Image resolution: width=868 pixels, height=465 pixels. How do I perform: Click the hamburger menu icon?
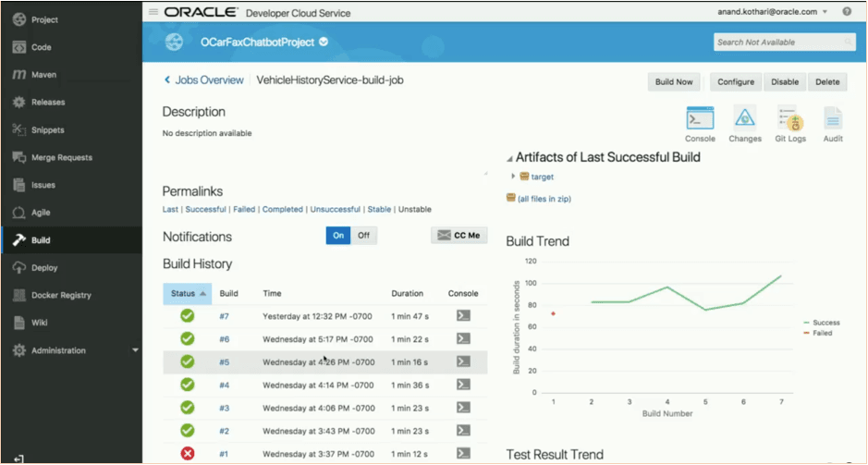pos(153,12)
